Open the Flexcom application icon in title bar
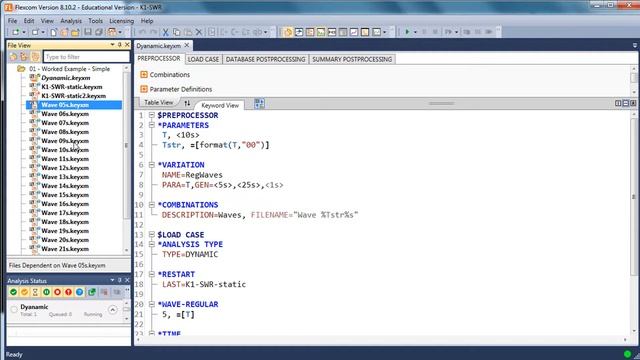 8,7
